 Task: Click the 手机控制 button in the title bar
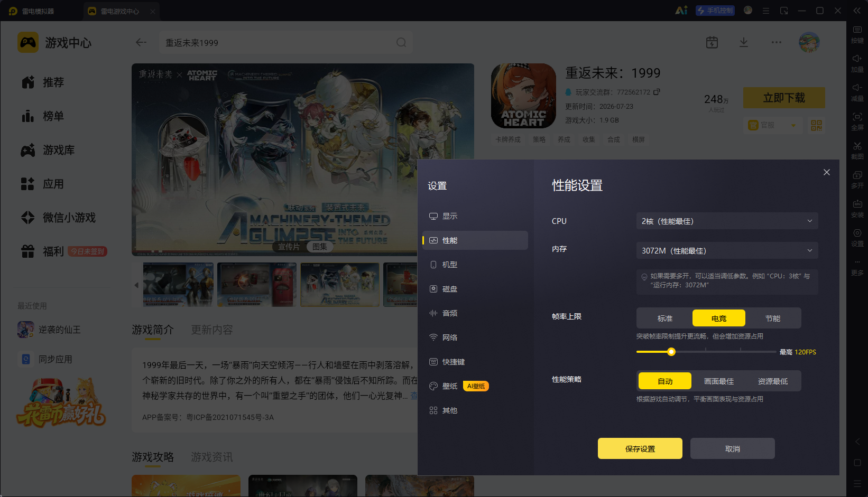tap(715, 11)
